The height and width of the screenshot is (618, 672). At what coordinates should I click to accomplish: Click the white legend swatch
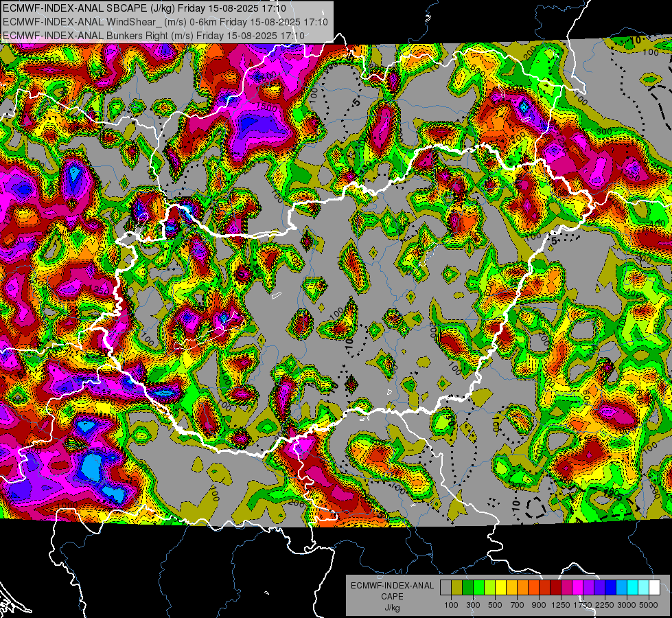click(654, 588)
